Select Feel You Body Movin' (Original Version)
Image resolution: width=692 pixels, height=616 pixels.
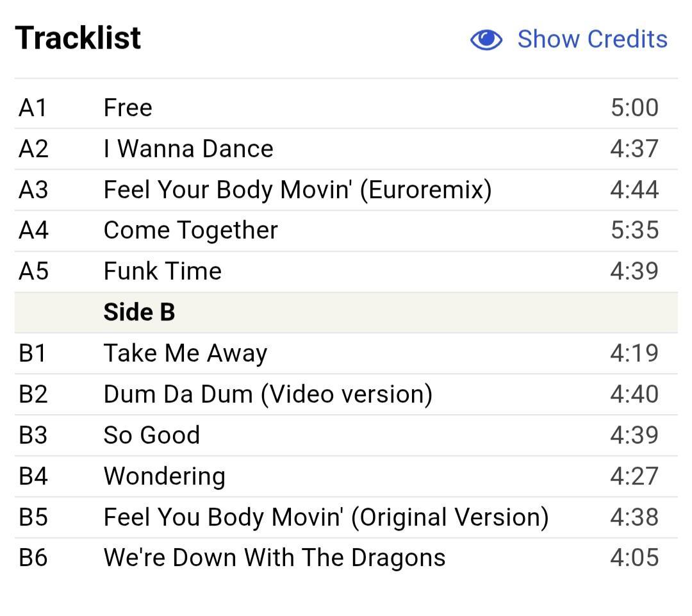point(326,517)
